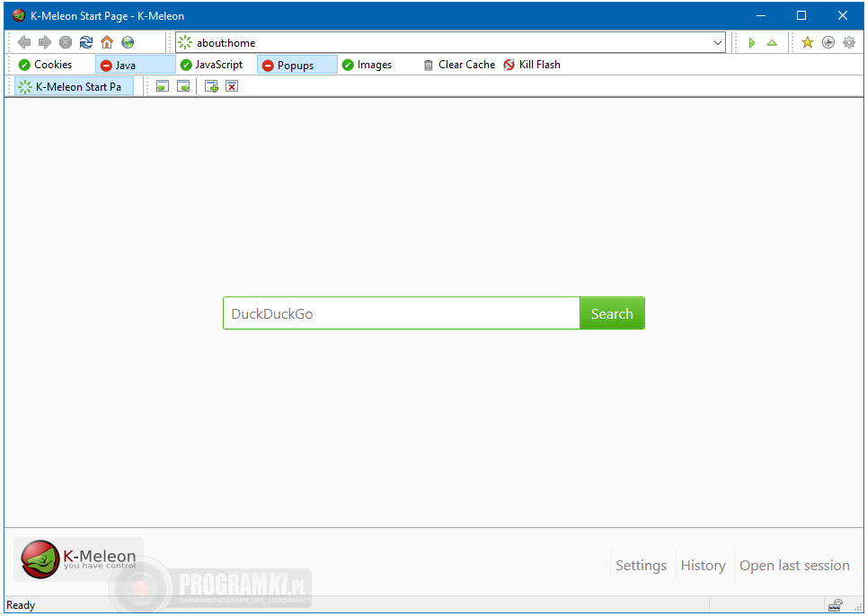Image resolution: width=867 pixels, height=616 pixels.
Task: Select the K-Meleon Start Page tab
Action: pyautogui.click(x=74, y=87)
